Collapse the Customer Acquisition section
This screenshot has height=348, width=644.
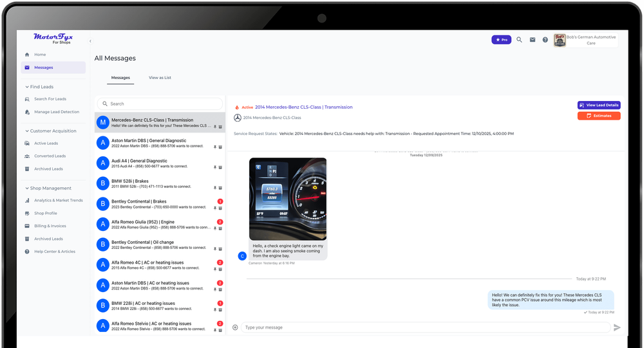click(x=26, y=131)
